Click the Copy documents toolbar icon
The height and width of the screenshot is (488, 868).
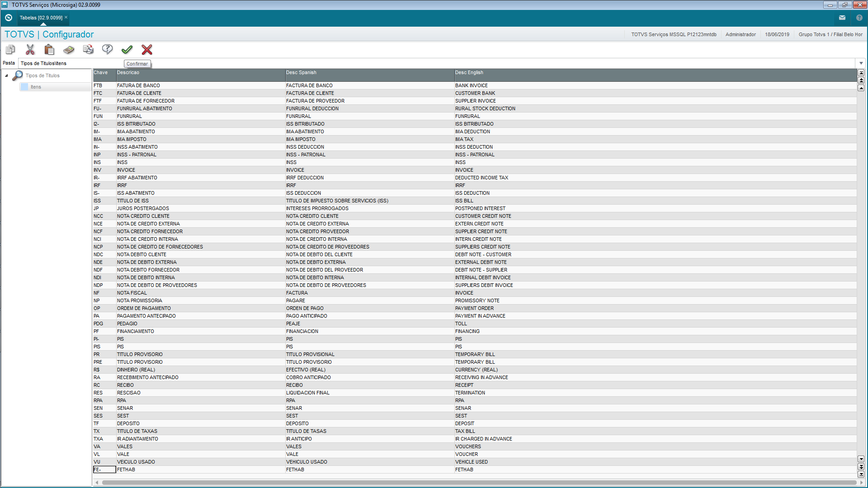click(x=10, y=50)
